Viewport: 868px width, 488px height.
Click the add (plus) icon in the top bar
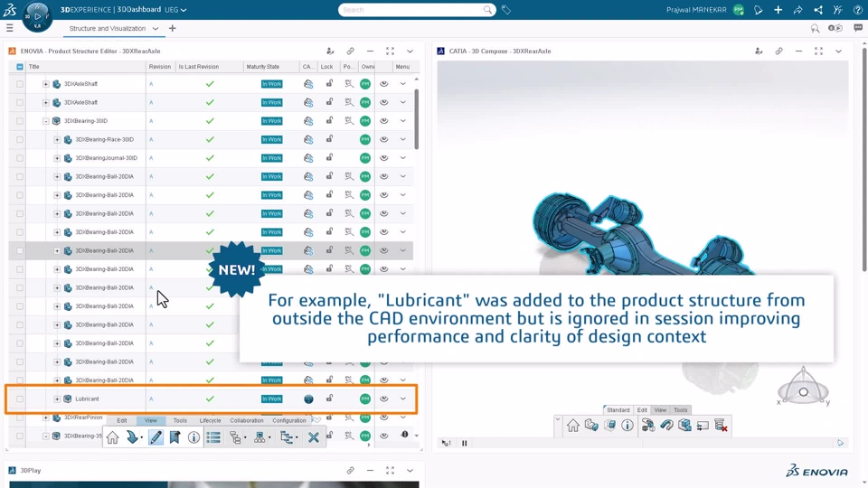[x=778, y=10]
